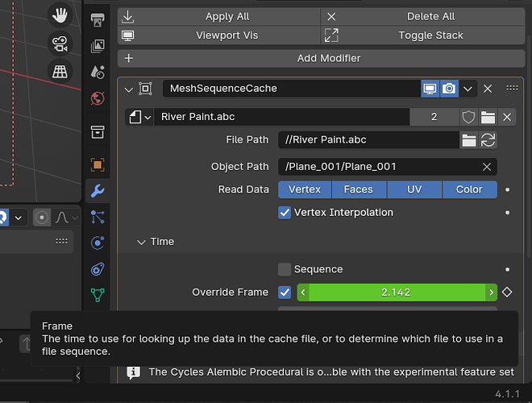Toggle the fake user shield icon
Screen dimensions: 532x403
point(468,117)
